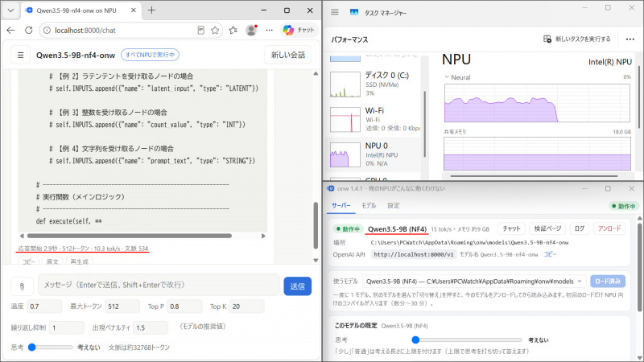Click the onw app icon in title bar
Image resolution: width=644 pixels, height=362 pixels.
point(331,188)
